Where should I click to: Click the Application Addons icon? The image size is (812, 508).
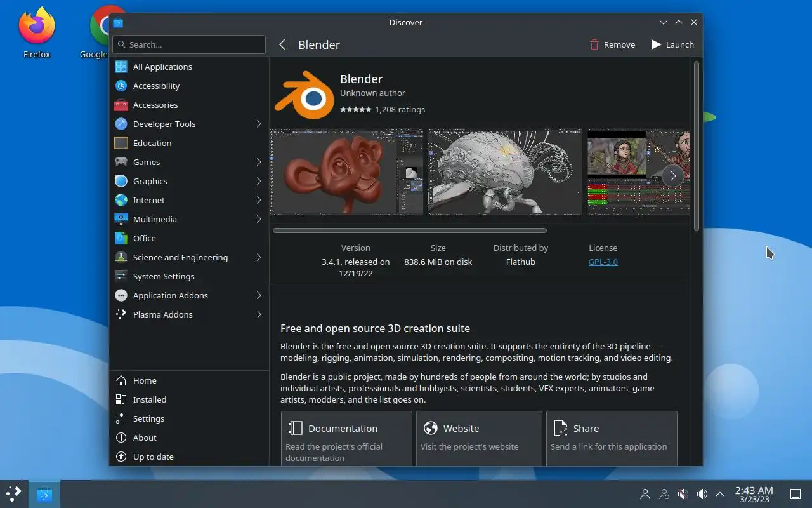pos(121,295)
